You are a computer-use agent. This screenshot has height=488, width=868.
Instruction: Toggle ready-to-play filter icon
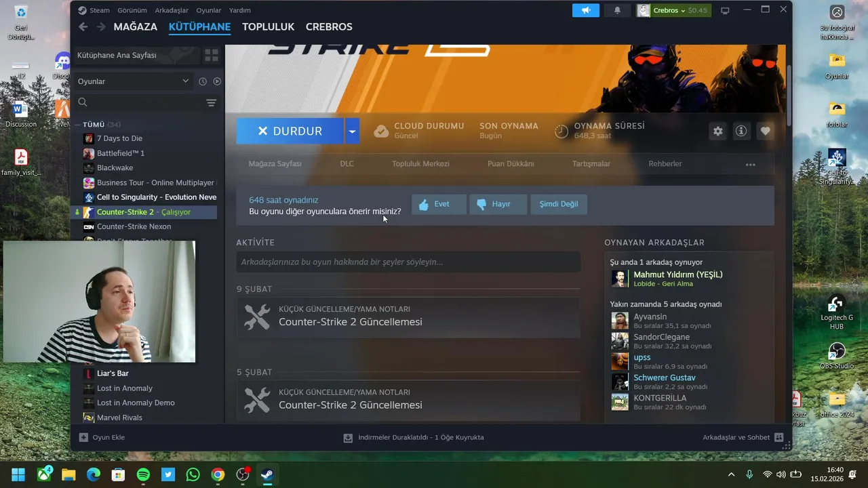217,81
